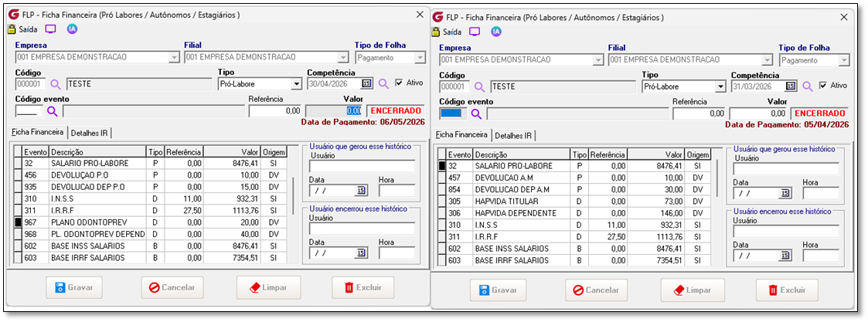Select DEVOLUCAO DEP A.M row in right grid
This screenshot has height=322, width=868.
tap(574, 189)
